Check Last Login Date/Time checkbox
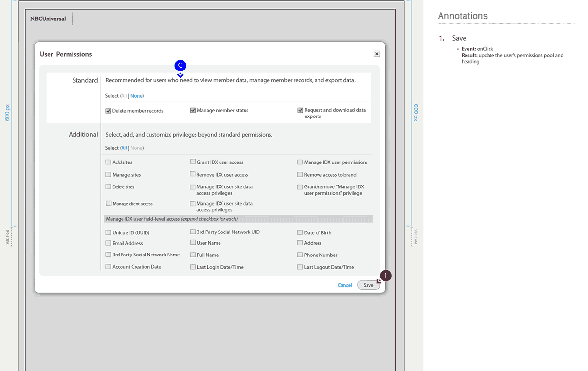Screen dimensions: 588x371 pos(193,267)
